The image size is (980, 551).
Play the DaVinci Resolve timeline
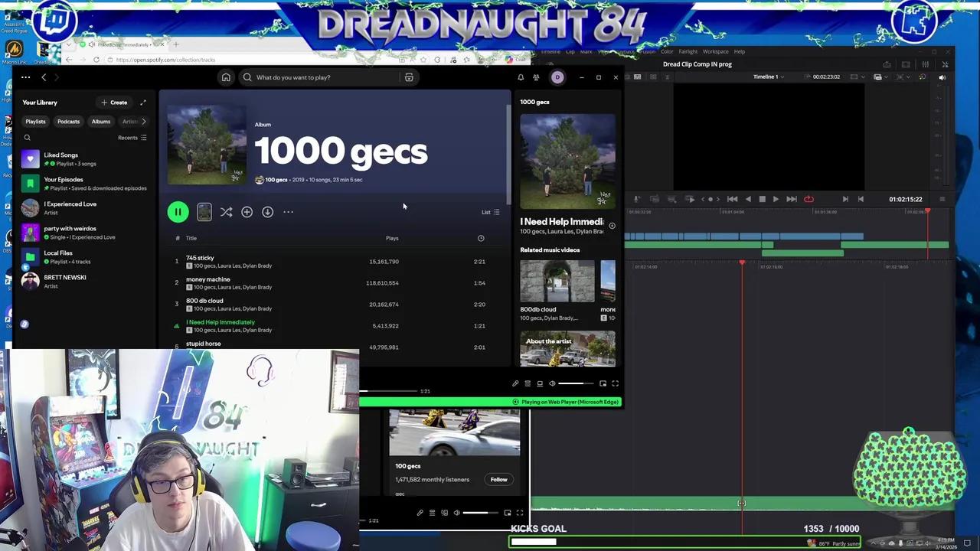776,199
